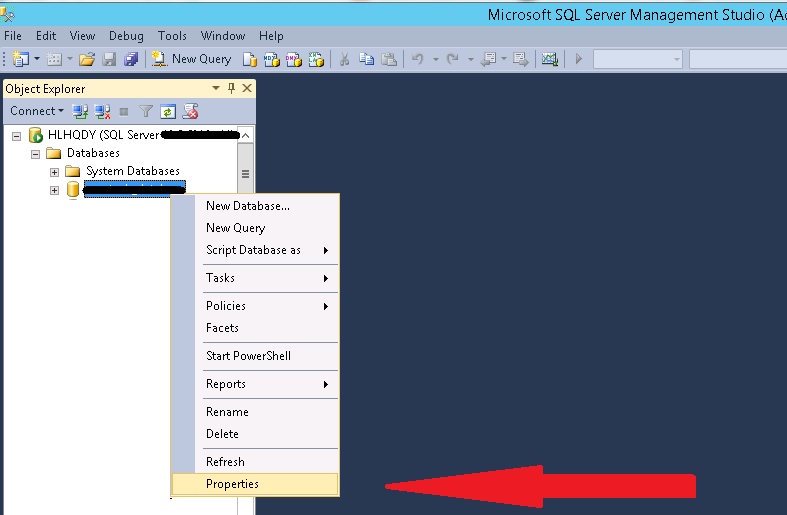787x515 pixels.
Task: Click Connect Object Explorer icon
Action: (81, 111)
